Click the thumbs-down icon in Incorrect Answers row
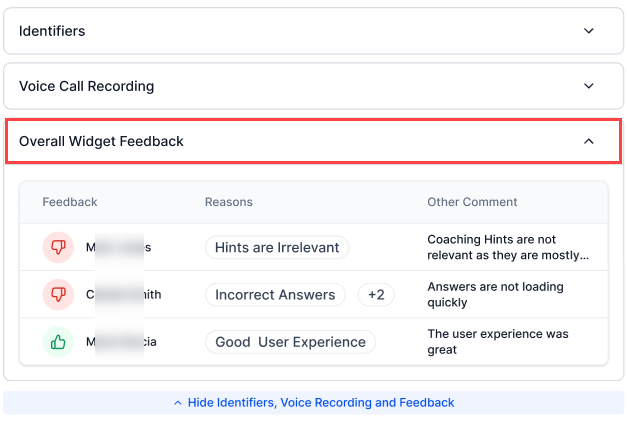The image size is (627, 421). (x=58, y=294)
